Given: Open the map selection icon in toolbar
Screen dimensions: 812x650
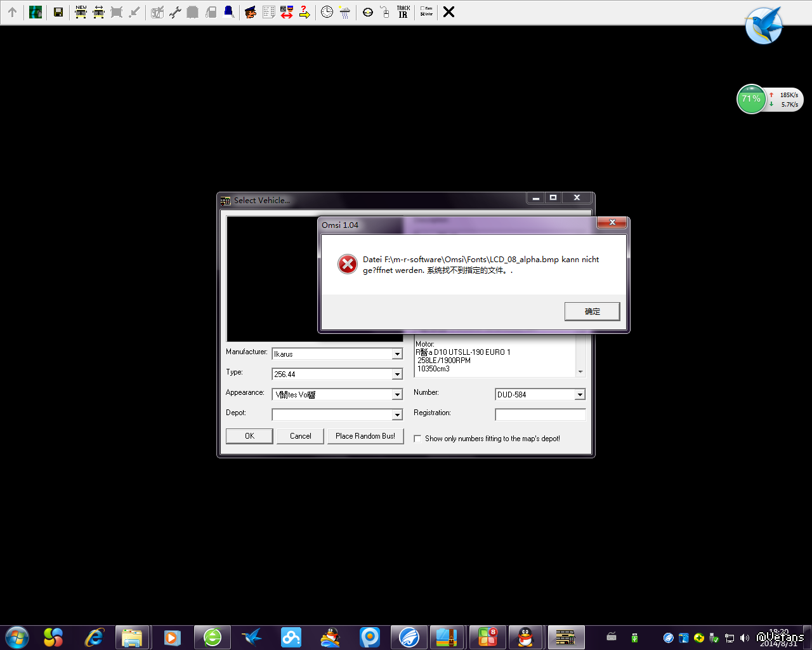Looking at the screenshot, I should pyautogui.click(x=36, y=12).
